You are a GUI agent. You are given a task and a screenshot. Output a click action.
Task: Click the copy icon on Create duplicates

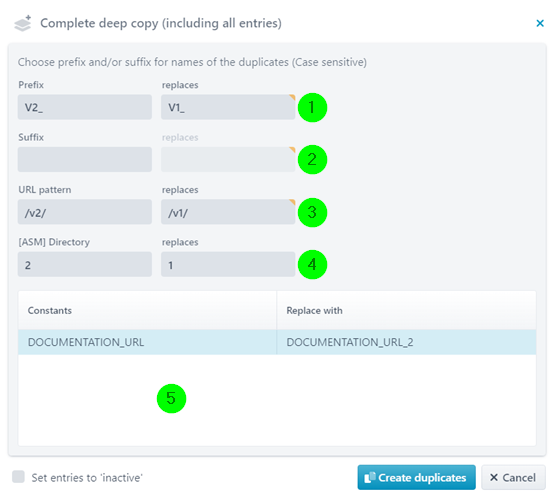pos(369,477)
